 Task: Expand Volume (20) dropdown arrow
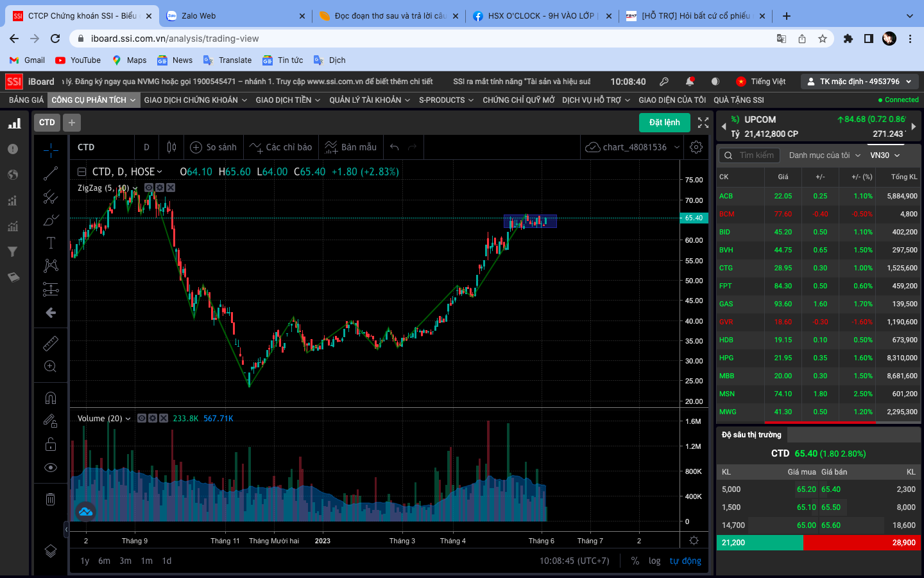(x=128, y=419)
